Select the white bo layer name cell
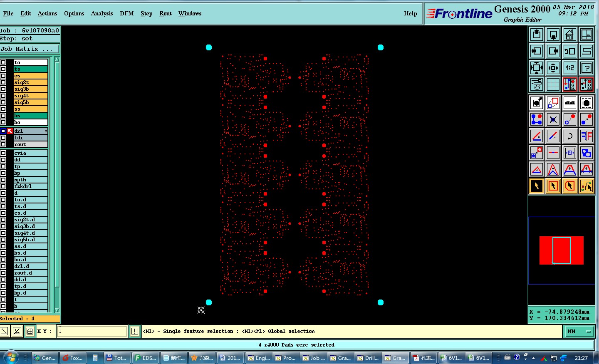 pos(31,122)
